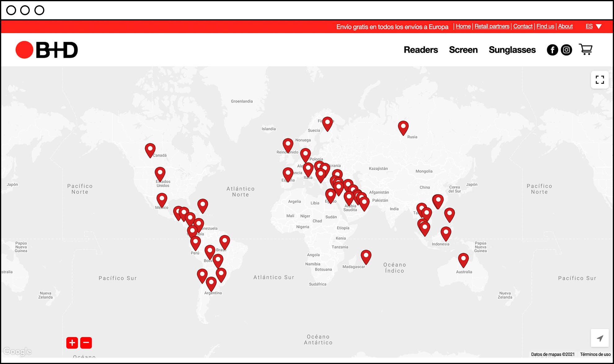Zoom out with the red minus button
The width and height of the screenshot is (614, 364).
point(86,343)
